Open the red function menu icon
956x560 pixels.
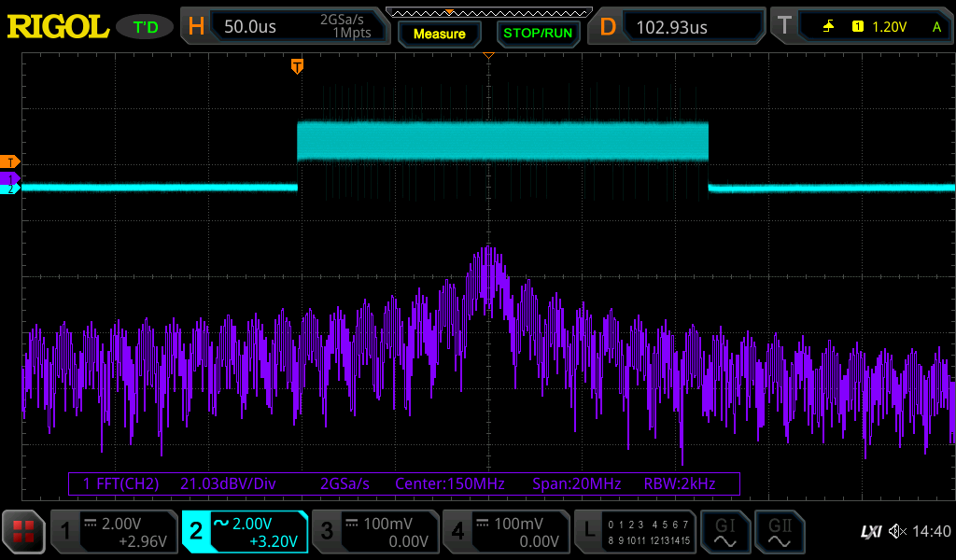pyautogui.click(x=23, y=532)
